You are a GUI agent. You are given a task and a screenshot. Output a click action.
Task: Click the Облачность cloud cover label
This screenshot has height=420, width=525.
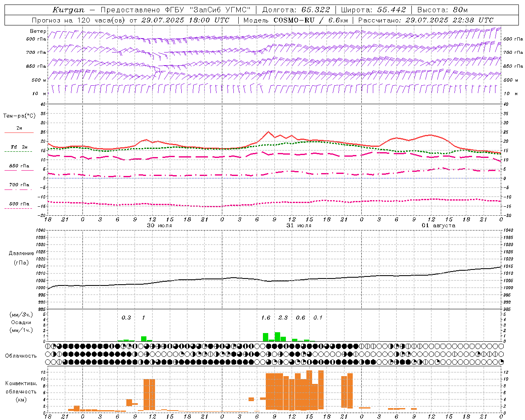pyautogui.click(x=21, y=356)
